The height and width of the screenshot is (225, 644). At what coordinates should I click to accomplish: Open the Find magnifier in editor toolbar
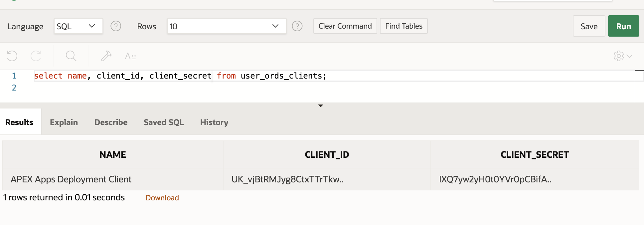(x=71, y=56)
